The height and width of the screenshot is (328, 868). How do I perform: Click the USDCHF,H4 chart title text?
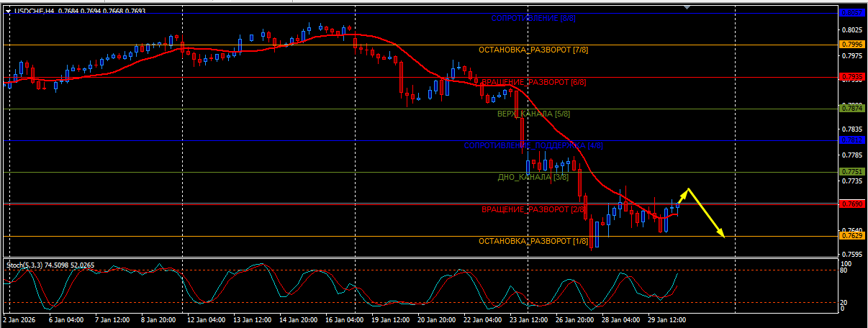pos(35,11)
